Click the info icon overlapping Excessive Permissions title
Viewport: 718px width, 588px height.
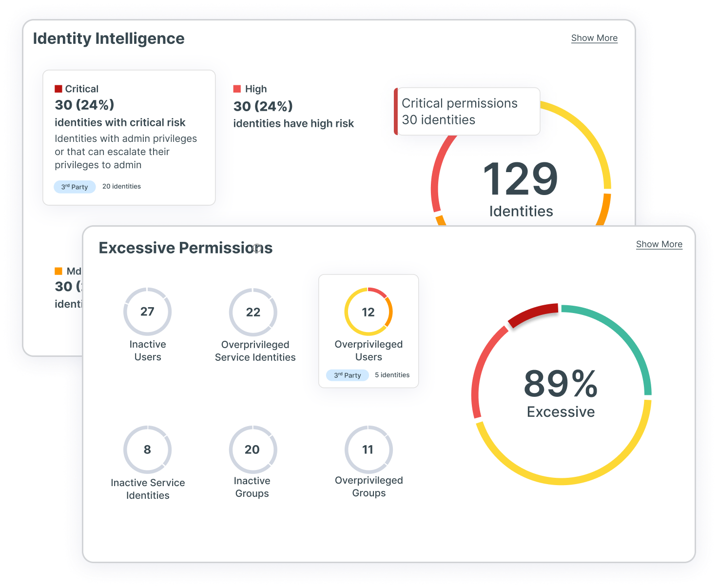(x=257, y=248)
